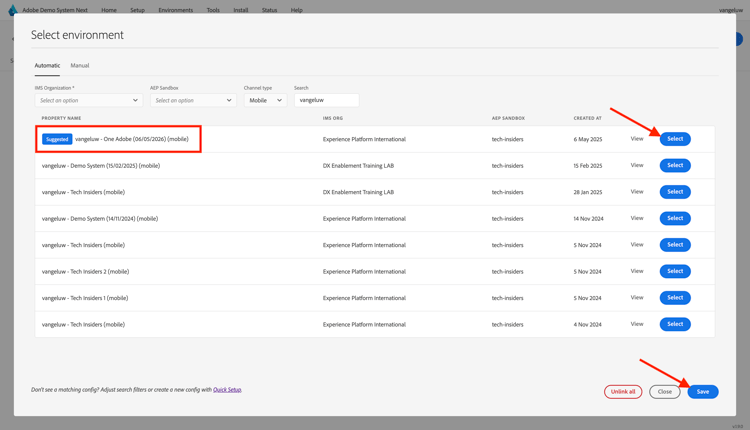750x430 pixels.
Task: Click 'vangeluw - Tech Insiders 1 (mobile)' row name
Action: (85, 298)
